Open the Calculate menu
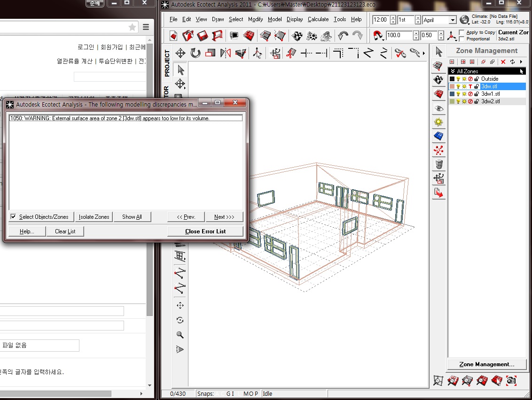 (x=318, y=19)
